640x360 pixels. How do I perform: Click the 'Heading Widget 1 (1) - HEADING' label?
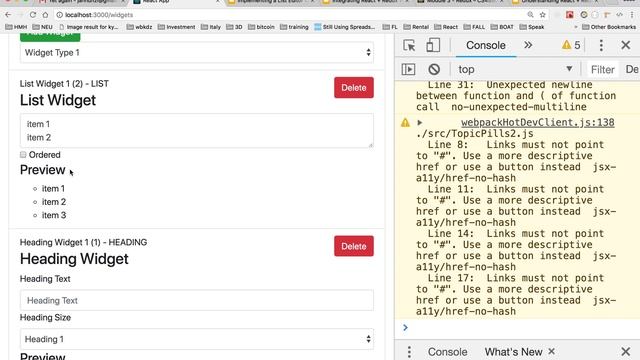(83, 242)
